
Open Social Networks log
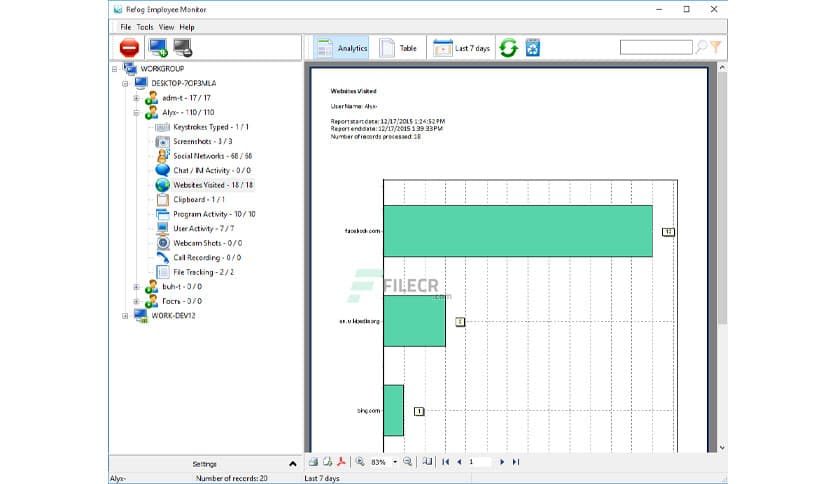tap(212, 156)
